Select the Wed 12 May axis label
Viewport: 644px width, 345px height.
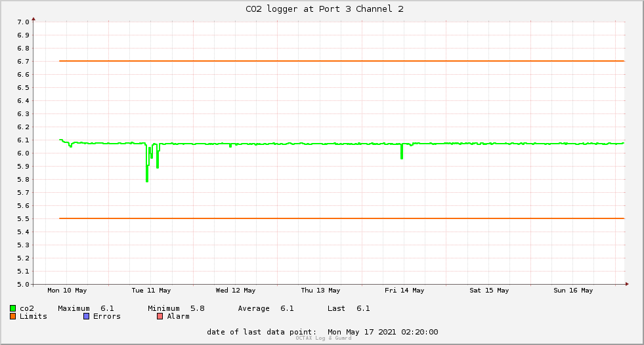click(236, 291)
